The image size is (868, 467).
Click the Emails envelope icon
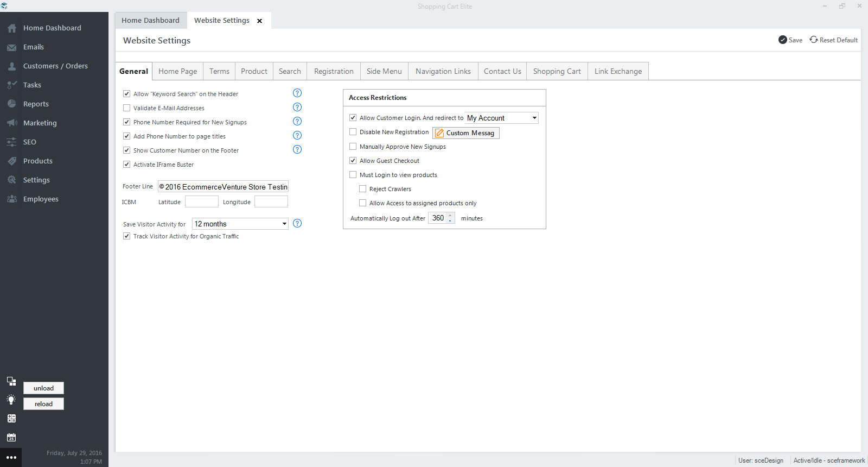click(12, 47)
